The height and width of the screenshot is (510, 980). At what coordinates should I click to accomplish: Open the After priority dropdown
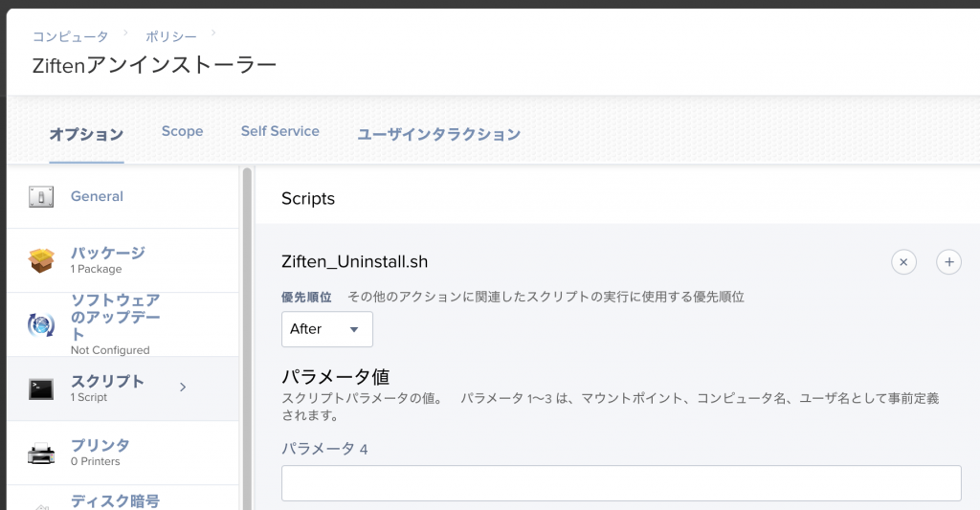click(x=327, y=329)
